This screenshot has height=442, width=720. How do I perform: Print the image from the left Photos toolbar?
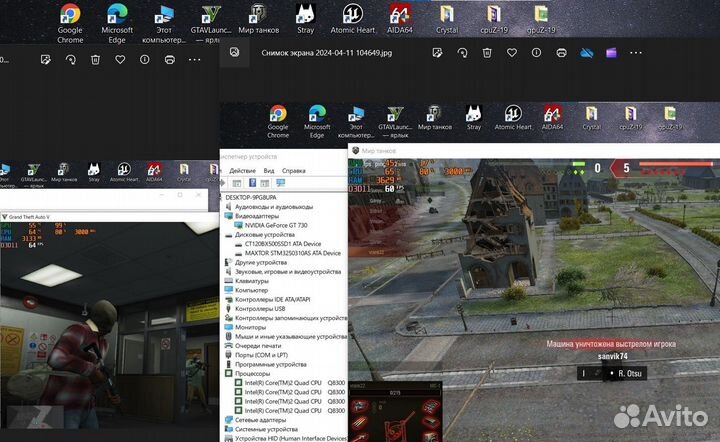click(169, 60)
